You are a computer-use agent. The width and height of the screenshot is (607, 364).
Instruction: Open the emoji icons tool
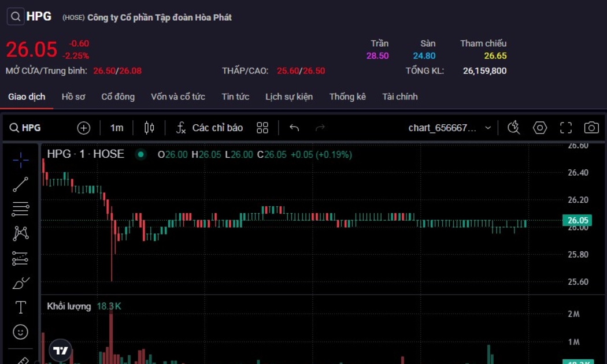[x=21, y=332]
